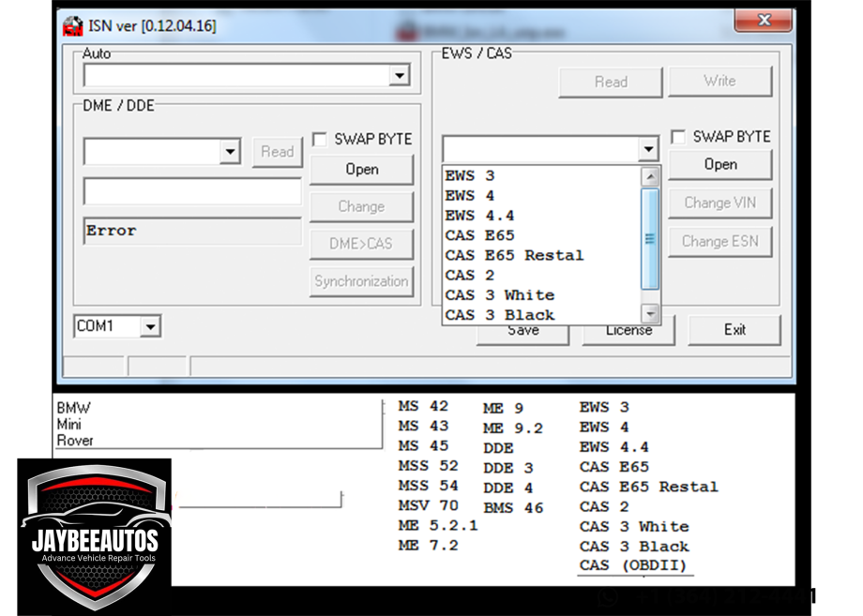Select CAS E65 Restal in dropdown list
The height and width of the screenshot is (616, 863).
click(542, 255)
